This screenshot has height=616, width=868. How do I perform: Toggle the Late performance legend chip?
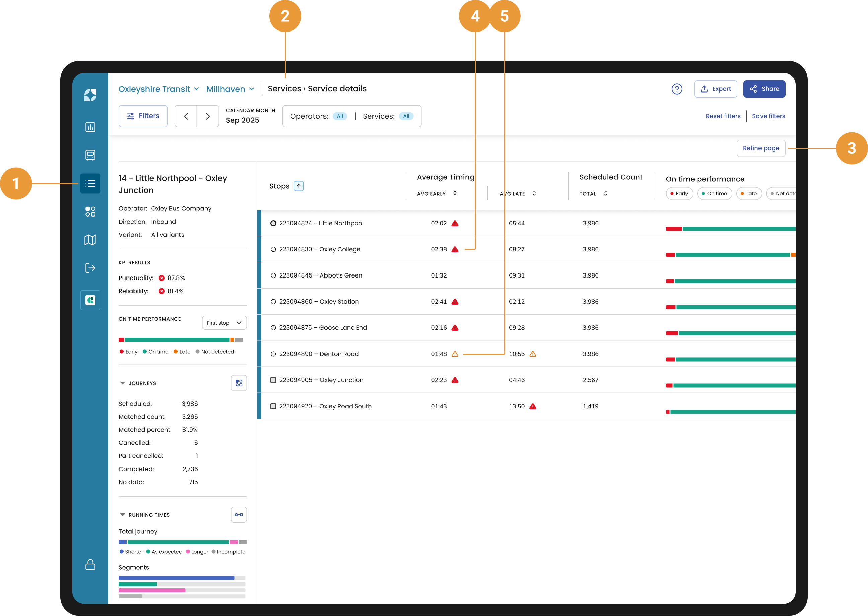[748, 193]
